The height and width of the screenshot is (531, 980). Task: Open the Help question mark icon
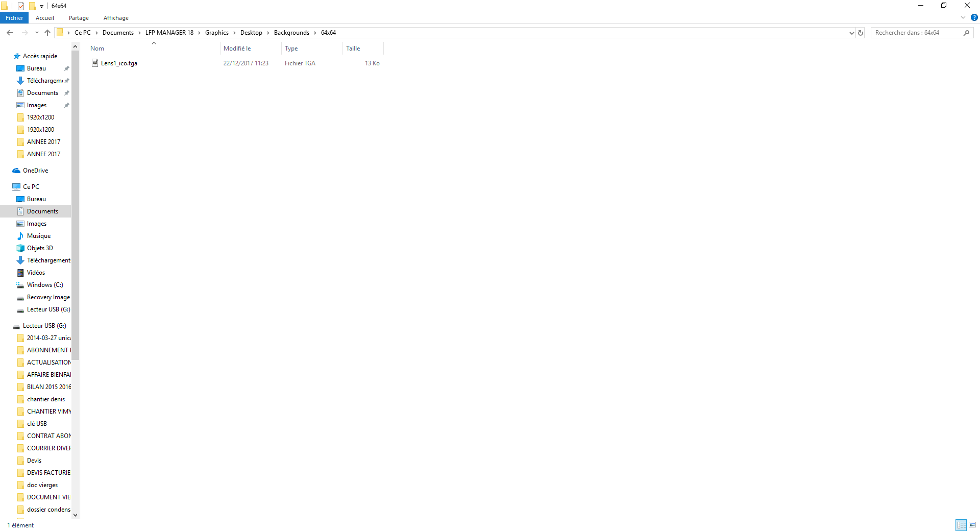pos(974,17)
